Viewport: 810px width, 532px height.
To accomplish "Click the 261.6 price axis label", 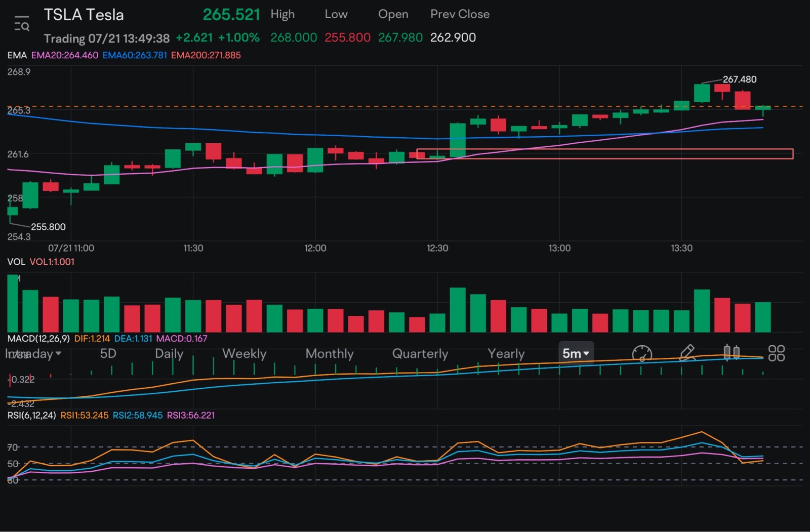I will click(x=18, y=154).
